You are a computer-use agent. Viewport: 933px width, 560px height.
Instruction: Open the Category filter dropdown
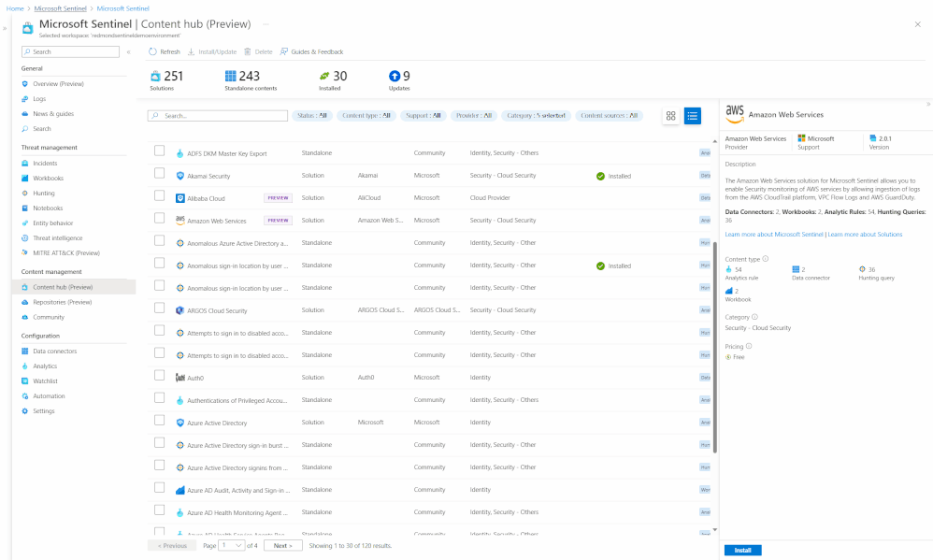pos(536,115)
